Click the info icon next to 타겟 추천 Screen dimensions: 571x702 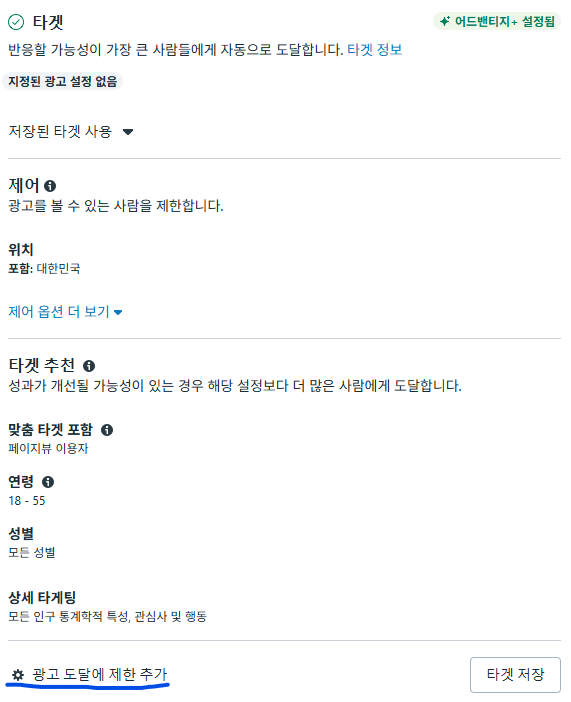89,366
